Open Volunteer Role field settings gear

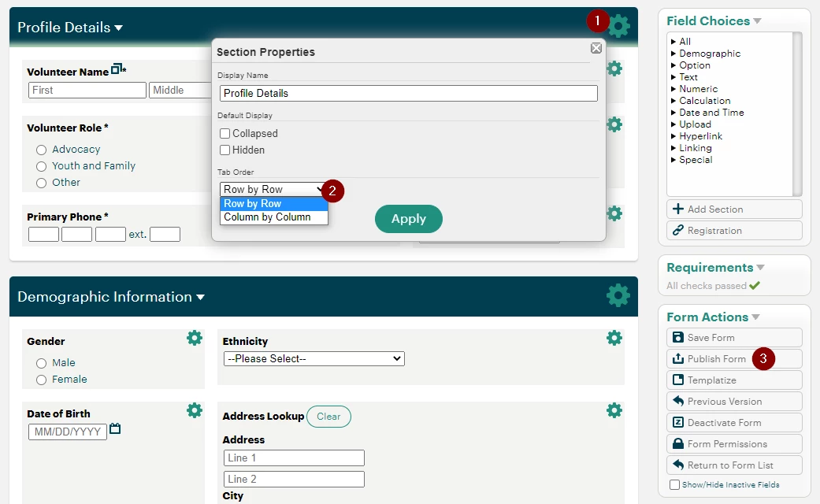[x=614, y=124]
